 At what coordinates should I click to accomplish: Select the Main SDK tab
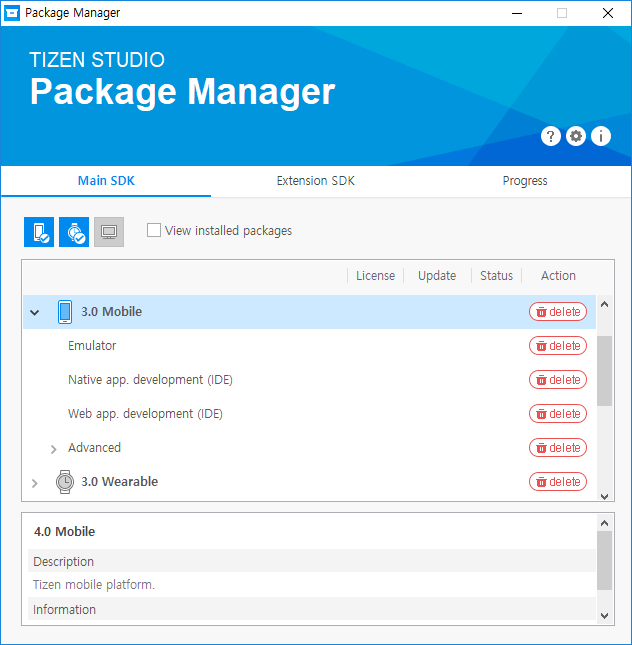pyautogui.click(x=106, y=181)
